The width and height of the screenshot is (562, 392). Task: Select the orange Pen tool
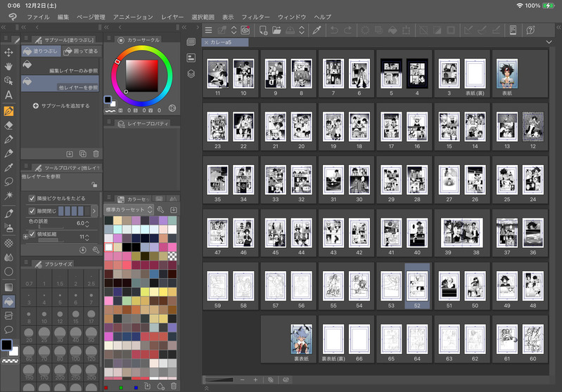(8, 111)
